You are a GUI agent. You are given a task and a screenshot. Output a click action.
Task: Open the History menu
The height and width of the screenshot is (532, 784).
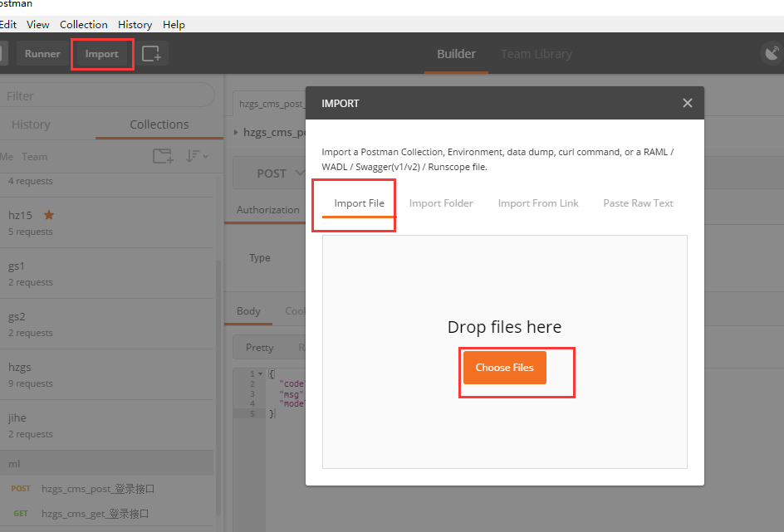point(135,24)
